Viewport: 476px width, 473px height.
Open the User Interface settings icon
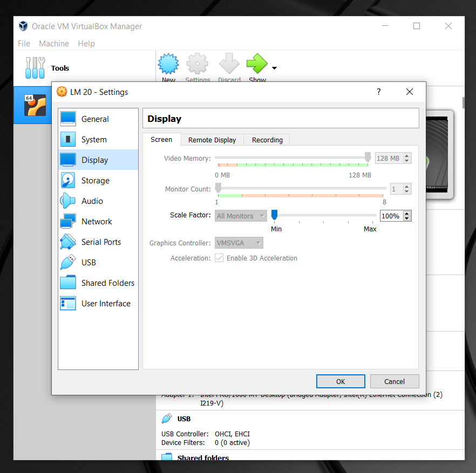tap(68, 304)
